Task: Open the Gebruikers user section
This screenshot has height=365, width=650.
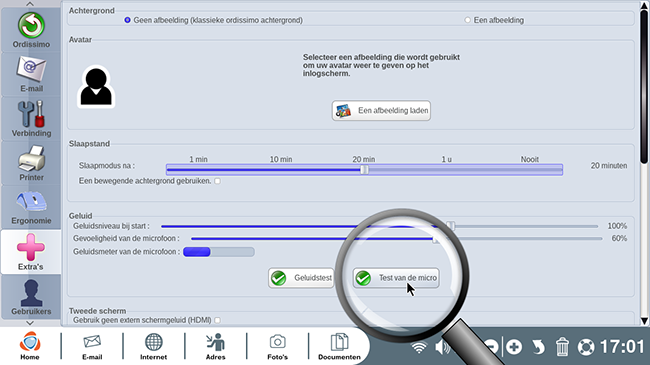Action: pos(31,297)
